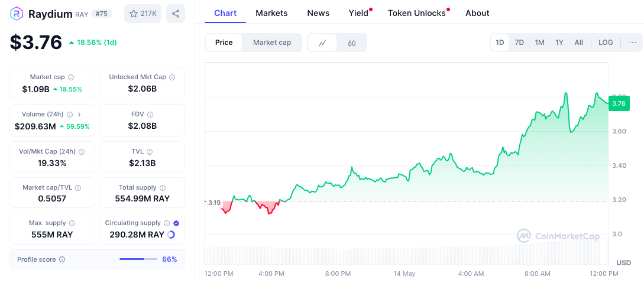Enable LOG scale on chart

606,43
